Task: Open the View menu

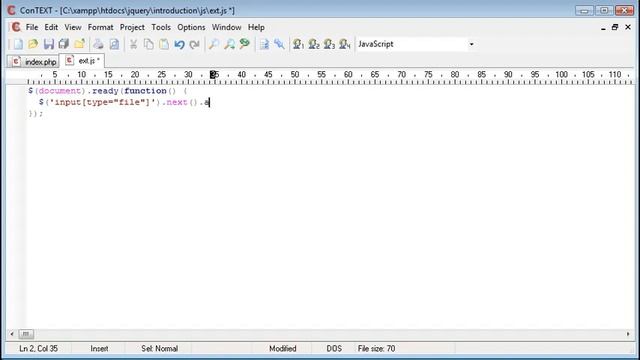Action: pos(73,27)
